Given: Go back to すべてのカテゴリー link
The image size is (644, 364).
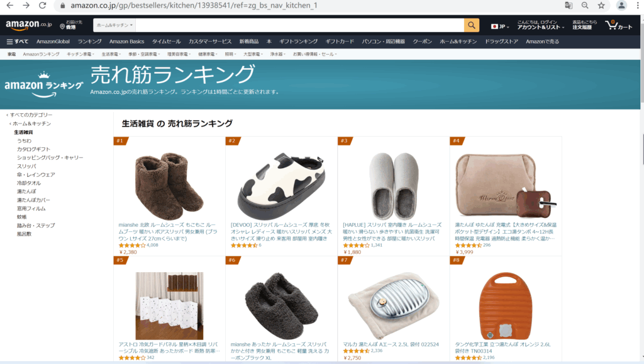Looking at the screenshot, I should (x=31, y=115).
